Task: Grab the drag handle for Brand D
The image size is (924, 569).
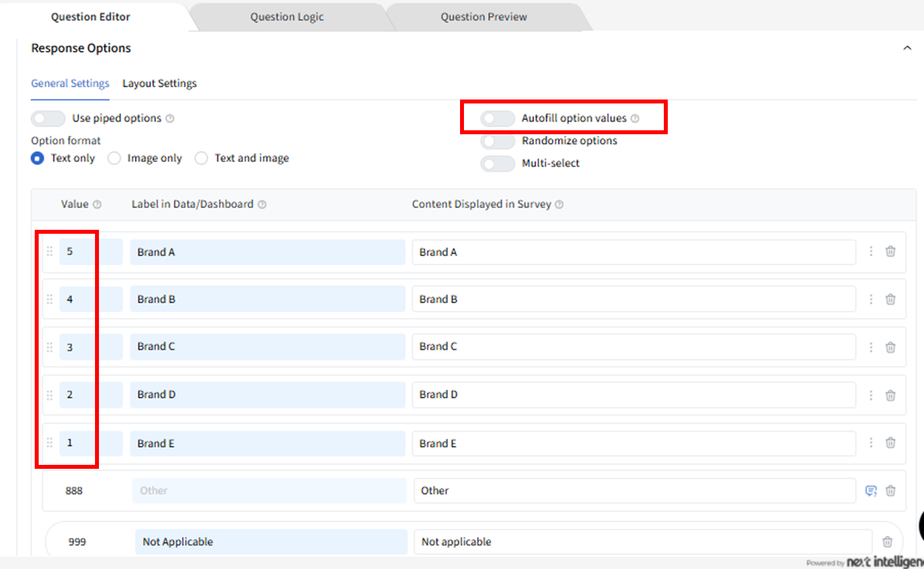Action: [49, 395]
